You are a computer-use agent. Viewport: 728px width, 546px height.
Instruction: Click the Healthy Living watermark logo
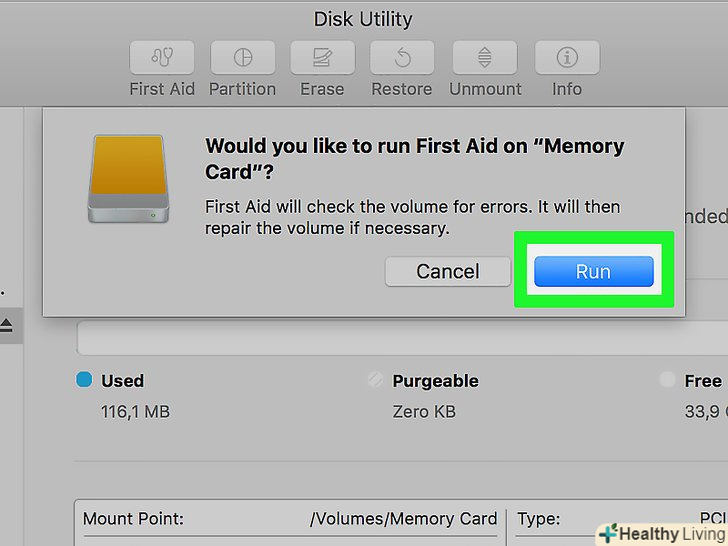pyautogui.click(x=660, y=534)
